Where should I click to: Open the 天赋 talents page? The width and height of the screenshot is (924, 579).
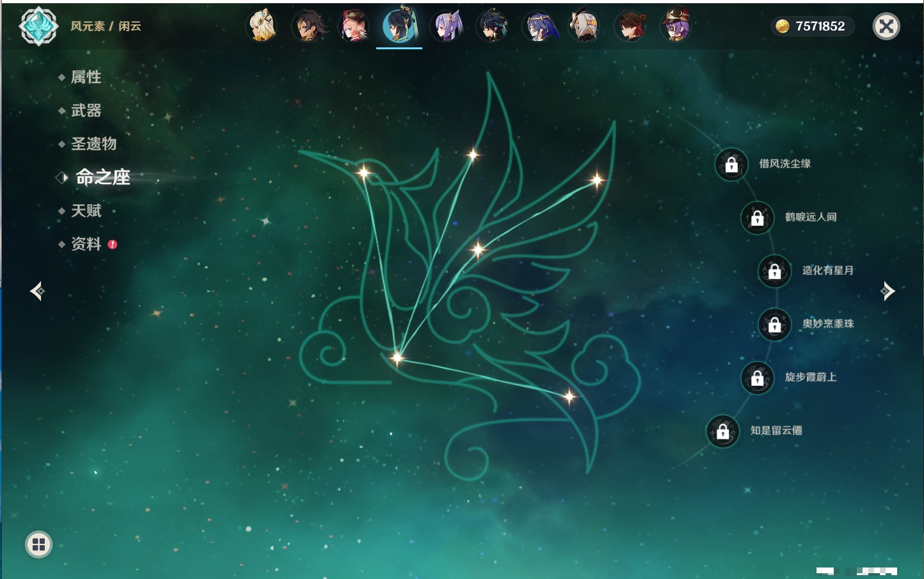[x=86, y=210]
